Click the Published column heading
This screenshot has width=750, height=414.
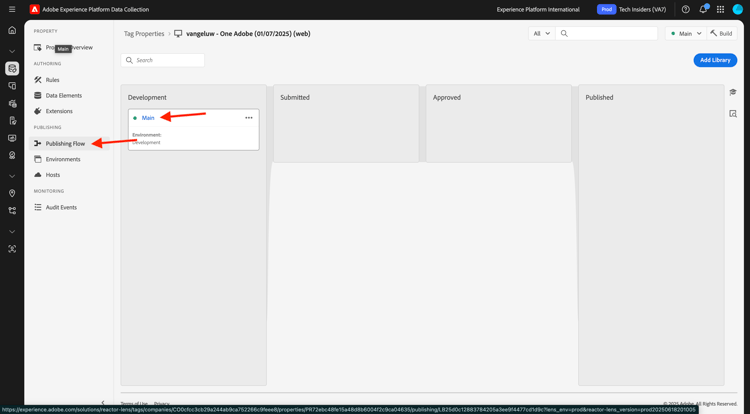click(599, 97)
